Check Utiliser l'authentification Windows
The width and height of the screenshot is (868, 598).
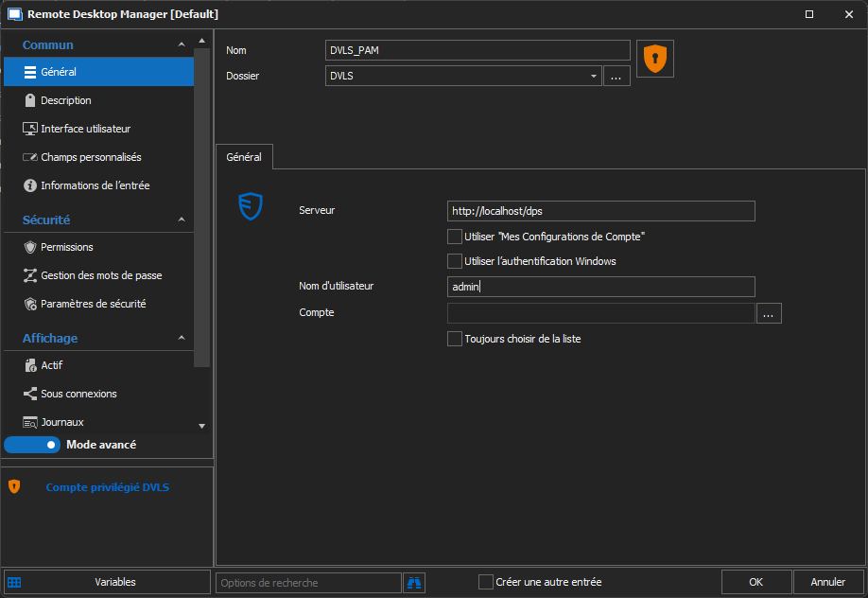coord(455,261)
